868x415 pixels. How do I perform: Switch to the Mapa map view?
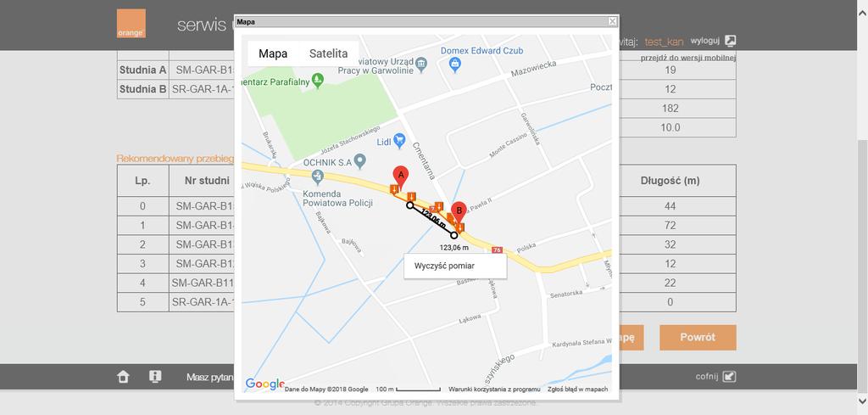[x=273, y=53]
